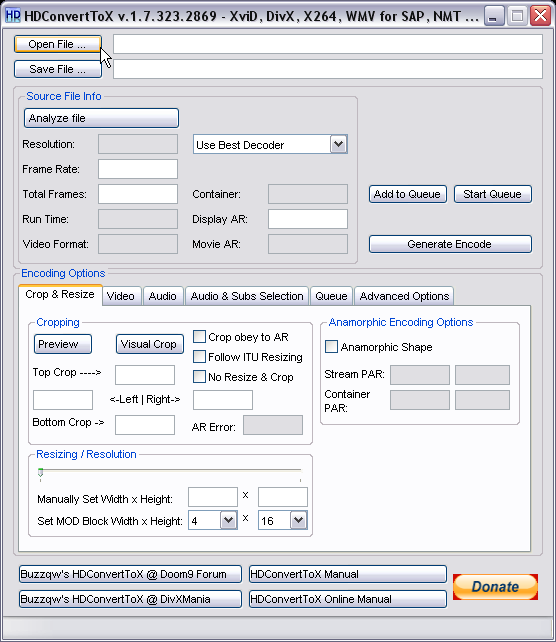Screen dimensions: 556x642
Task: Open the HDConvertToX Online Manual
Action: point(348,599)
